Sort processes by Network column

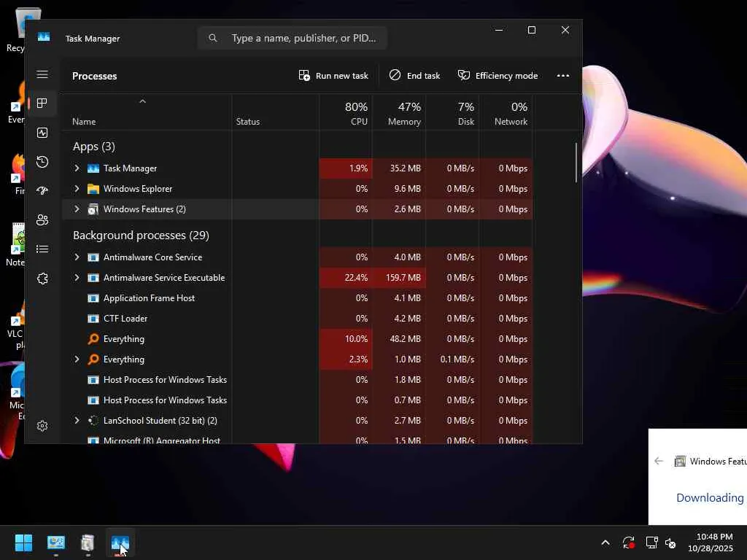(506, 113)
